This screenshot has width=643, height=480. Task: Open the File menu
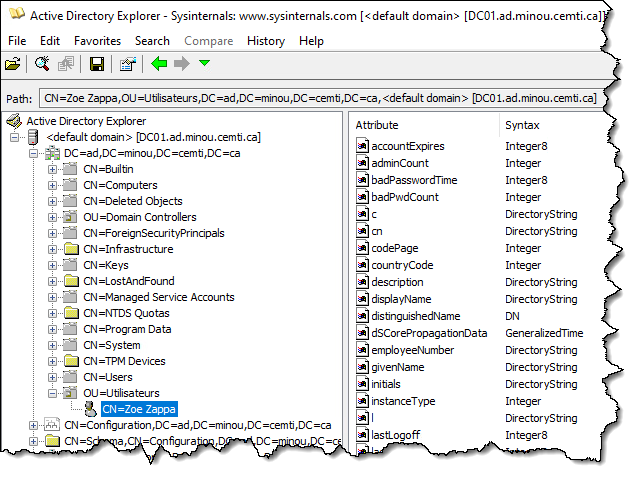click(x=17, y=41)
